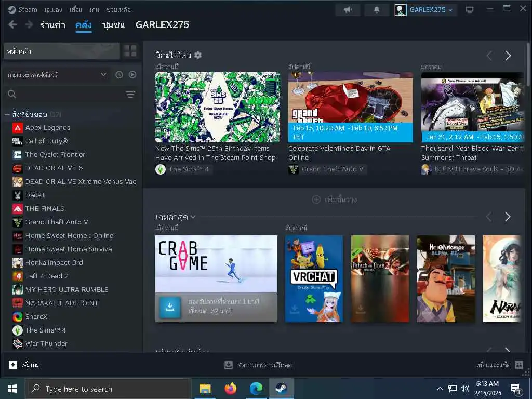Open the GARLEX275 profile tab
The height and width of the screenshot is (399, 532).
(162, 25)
